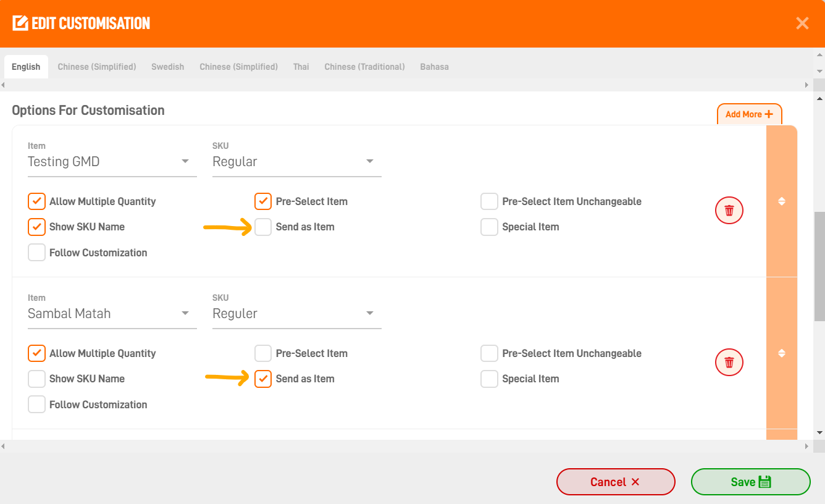Open the Item dropdown showing Testing GMD
Screen dimensions: 825x504
pyautogui.click(x=112, y=162)
